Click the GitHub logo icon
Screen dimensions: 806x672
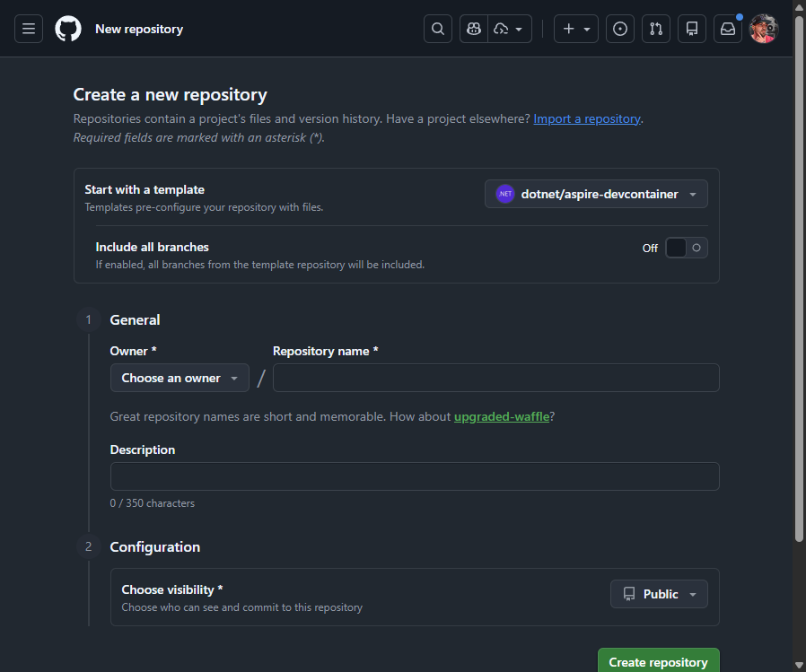(68, 28)
